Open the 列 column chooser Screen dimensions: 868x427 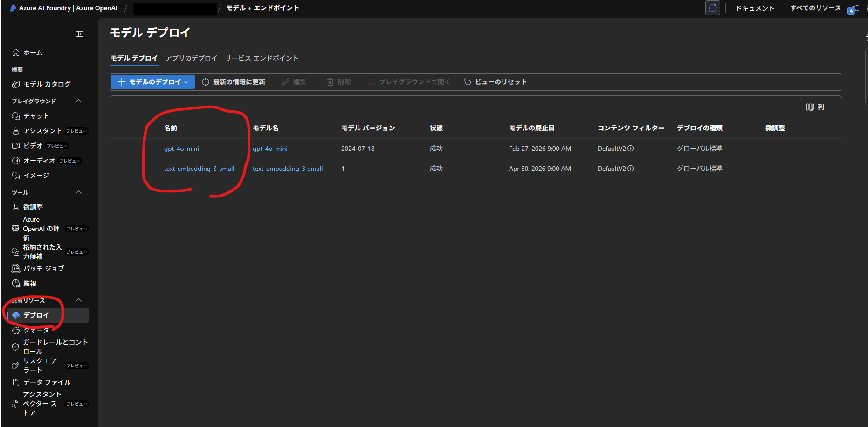coord(815,107)
